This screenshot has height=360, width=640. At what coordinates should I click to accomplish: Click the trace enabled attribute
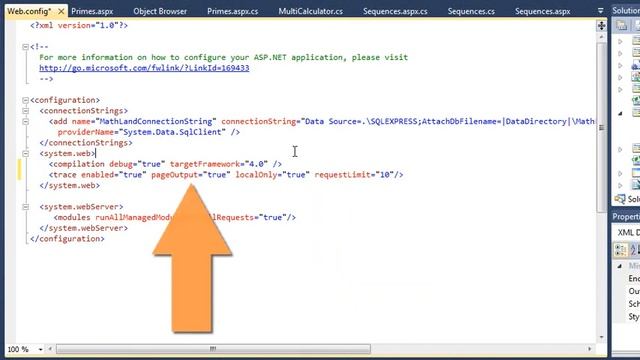[113, 174]
